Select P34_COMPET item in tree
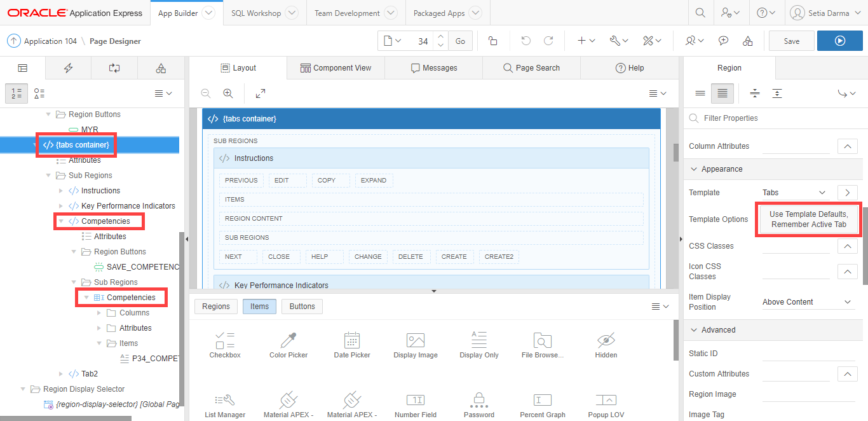868x421 pixels. click(149, 359)
